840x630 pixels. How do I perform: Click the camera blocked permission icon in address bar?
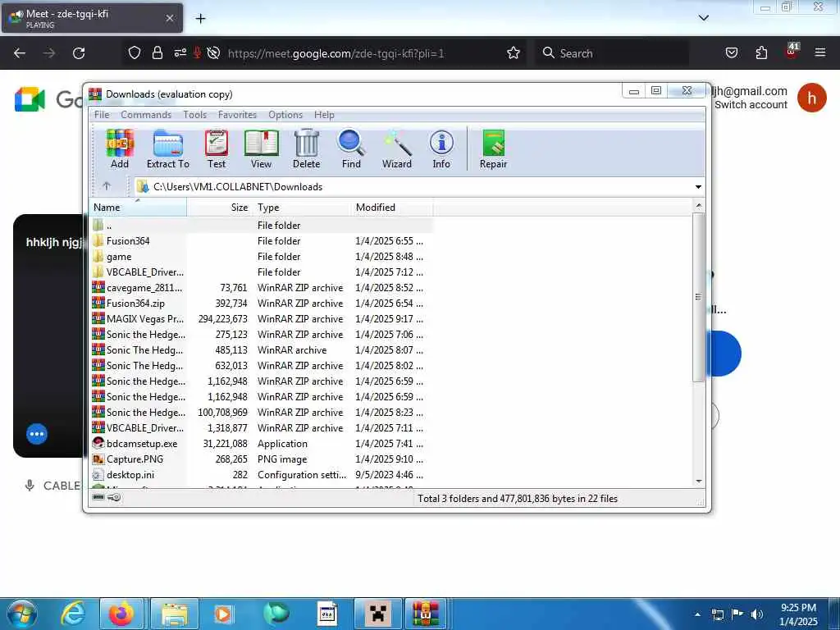(213, 52)
